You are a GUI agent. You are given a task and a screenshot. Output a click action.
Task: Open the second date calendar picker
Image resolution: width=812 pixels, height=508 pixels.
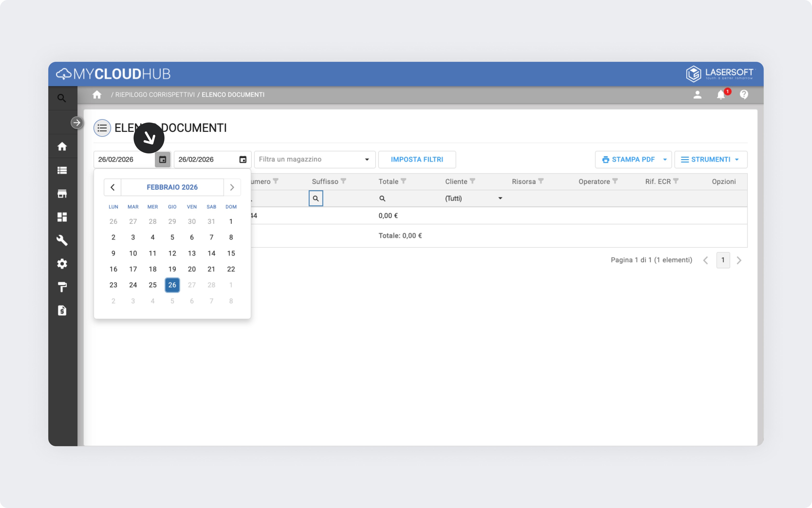coord(243,160)
